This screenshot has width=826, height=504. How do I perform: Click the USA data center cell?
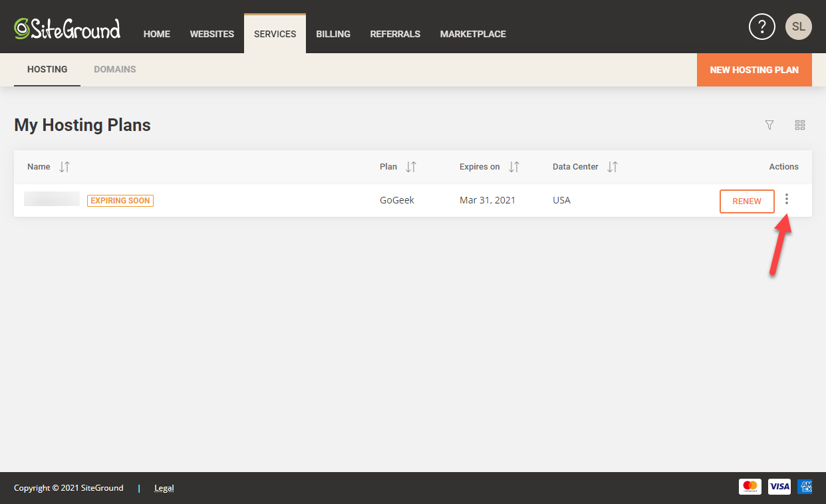[561, 200]
